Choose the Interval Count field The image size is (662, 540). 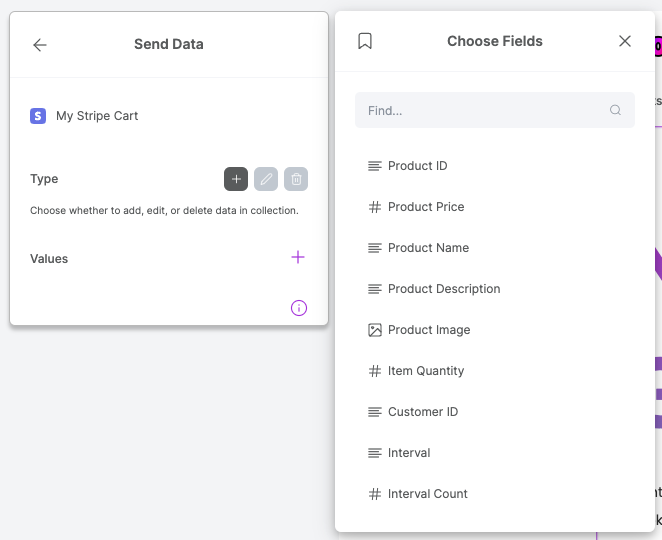(427, 494)
